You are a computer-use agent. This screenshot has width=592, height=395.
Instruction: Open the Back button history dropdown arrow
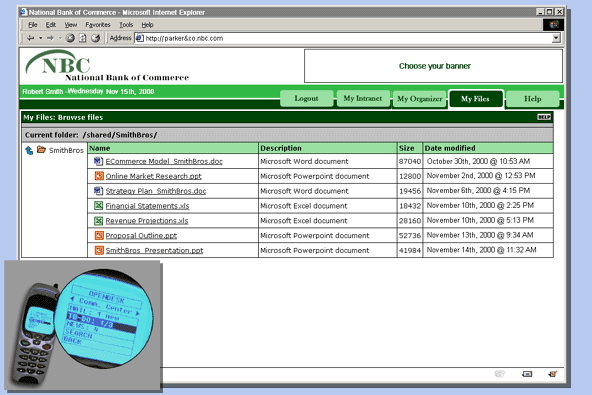coord(40,38)
